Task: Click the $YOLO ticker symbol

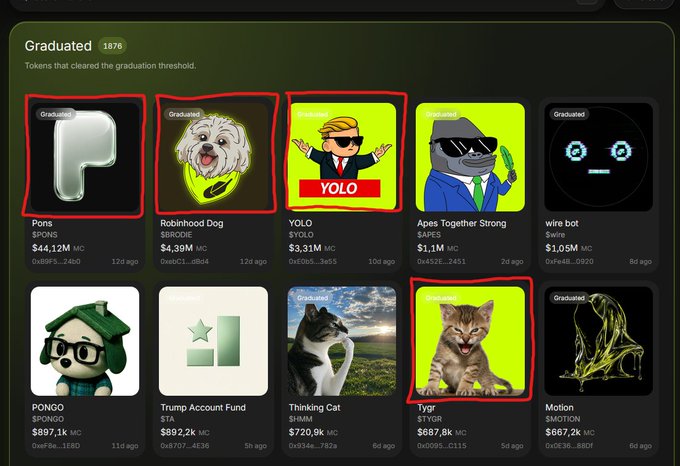Action: coord(301,235)
